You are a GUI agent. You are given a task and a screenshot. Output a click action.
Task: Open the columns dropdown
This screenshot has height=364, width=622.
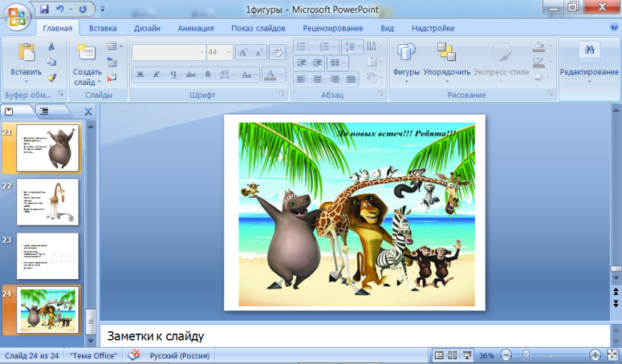tap(339, 63)
